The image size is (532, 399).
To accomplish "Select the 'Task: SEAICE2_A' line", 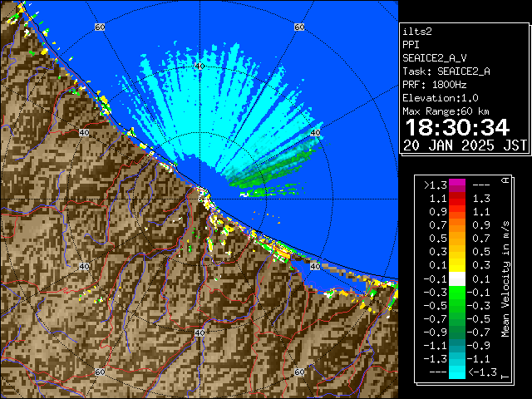I will click(446, 71).
